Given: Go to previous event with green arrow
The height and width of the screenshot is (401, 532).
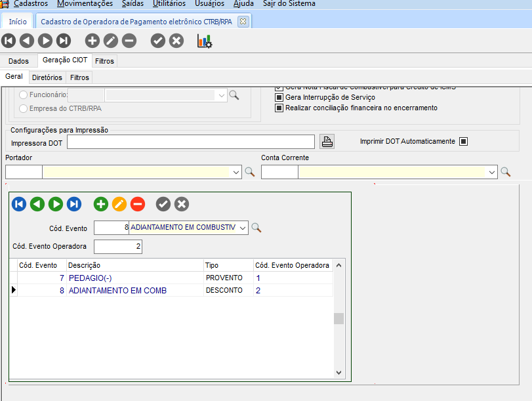Looking at the screenshot, I should (37, 204).
